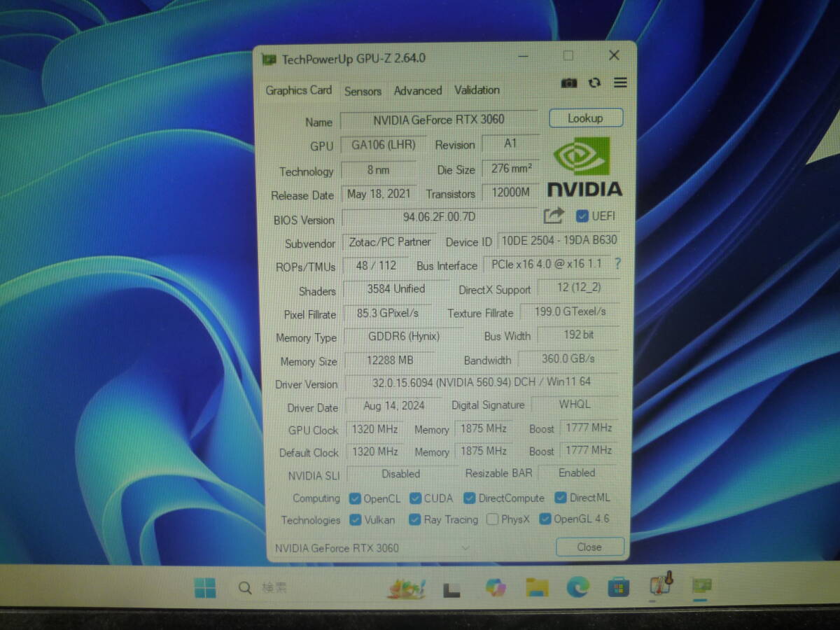Click the refresh icon in GPU-Z
This screenshot has height=630, width=840.
594,83
